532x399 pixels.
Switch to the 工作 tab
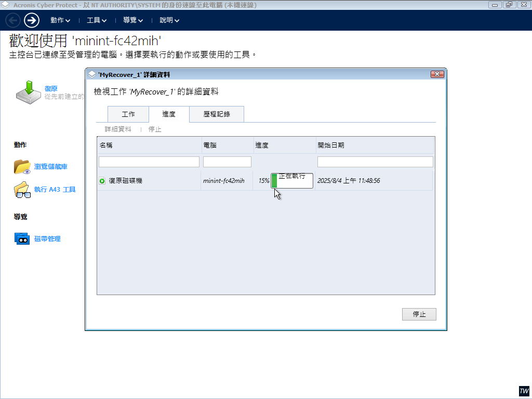coord(128,114)
